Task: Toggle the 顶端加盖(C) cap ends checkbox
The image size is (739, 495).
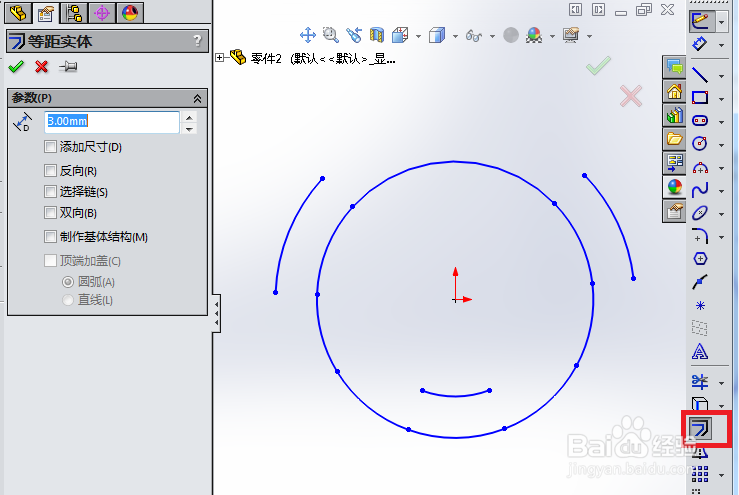Action: coord(50,260)
